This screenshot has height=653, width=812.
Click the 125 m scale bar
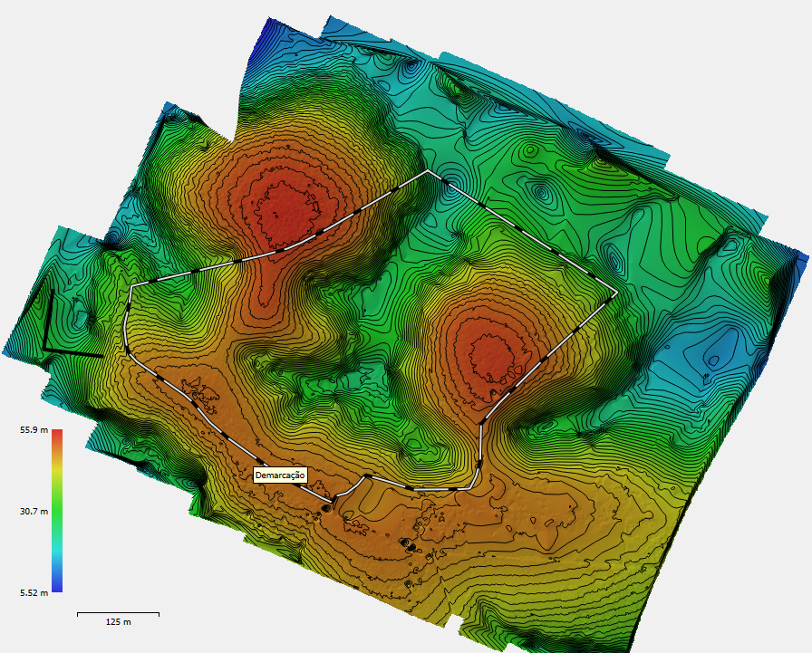(118, 619)
